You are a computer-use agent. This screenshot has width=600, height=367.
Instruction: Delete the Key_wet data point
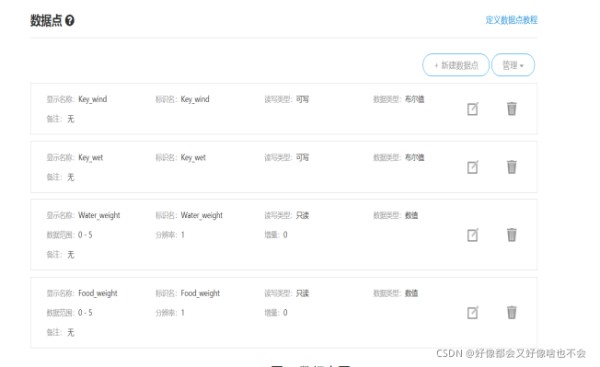512,167
